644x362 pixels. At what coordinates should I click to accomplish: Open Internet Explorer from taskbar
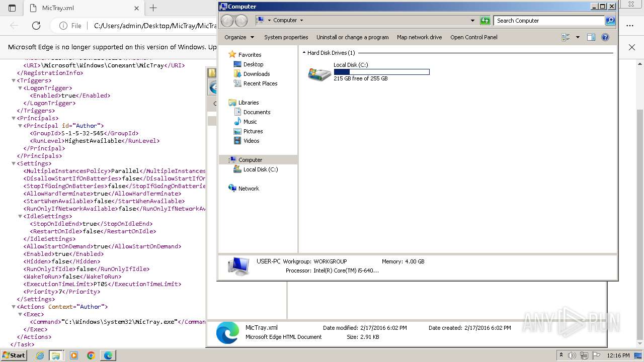[40, 355]
